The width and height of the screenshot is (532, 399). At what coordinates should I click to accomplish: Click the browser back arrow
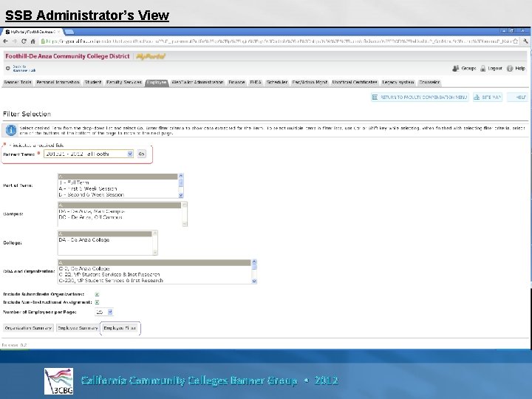coord(6,41)
